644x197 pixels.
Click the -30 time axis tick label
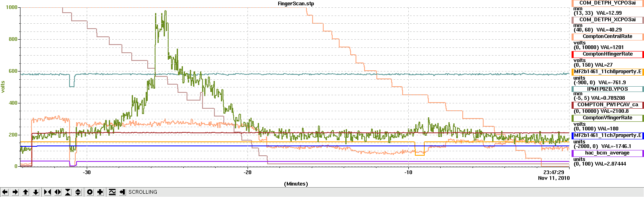pos(86,172)
